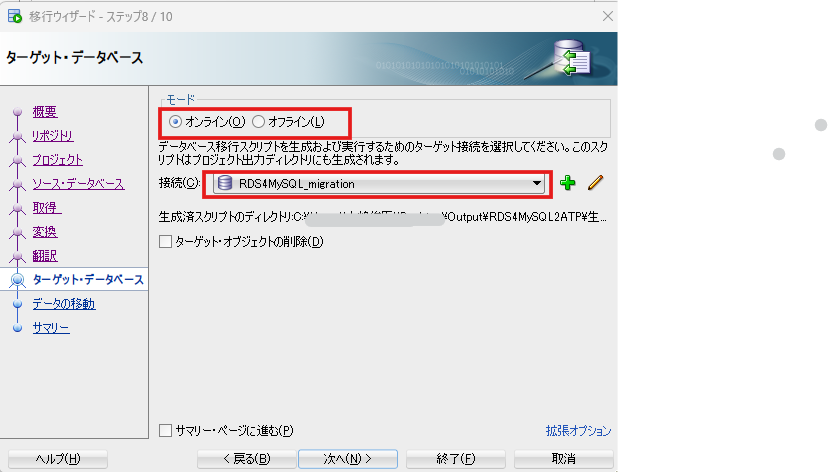Check サマリー・ページに進む(P) option

(x=165, y=430)
